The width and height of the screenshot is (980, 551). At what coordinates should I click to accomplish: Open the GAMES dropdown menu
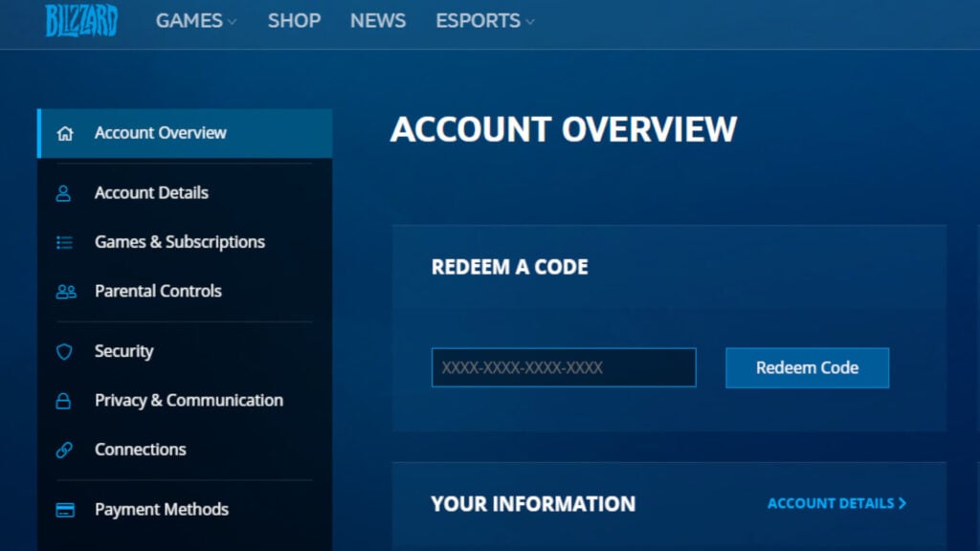(x=195, y=20)
